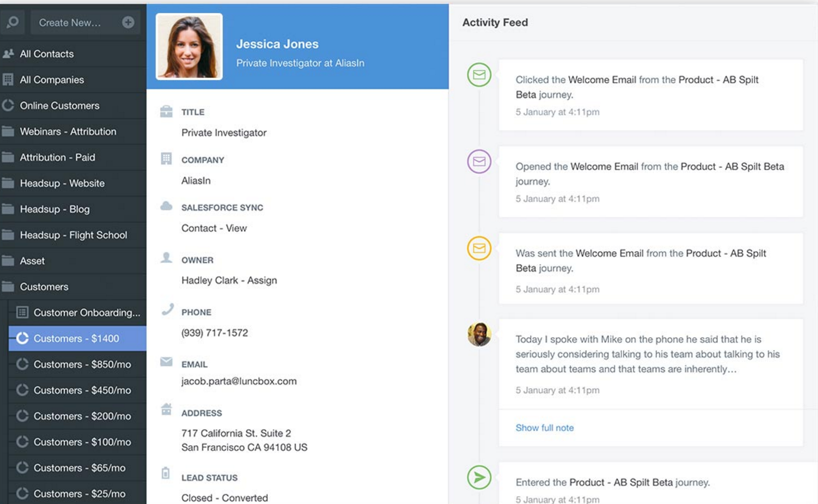Select Customers - $1400 segment
The height and width of the screenshot is (504, 818).
click(77, 338)
